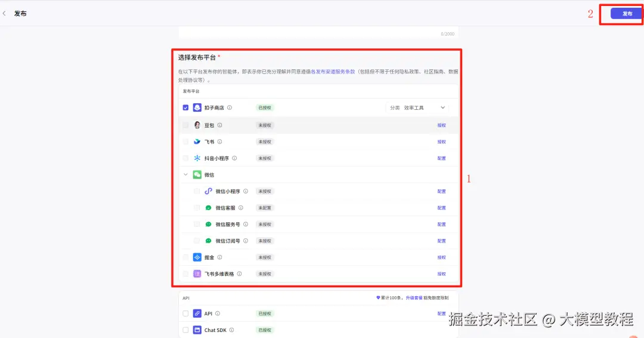
Task: Go back using the arrow beside 发布
Action: click(x=4, y=14)
